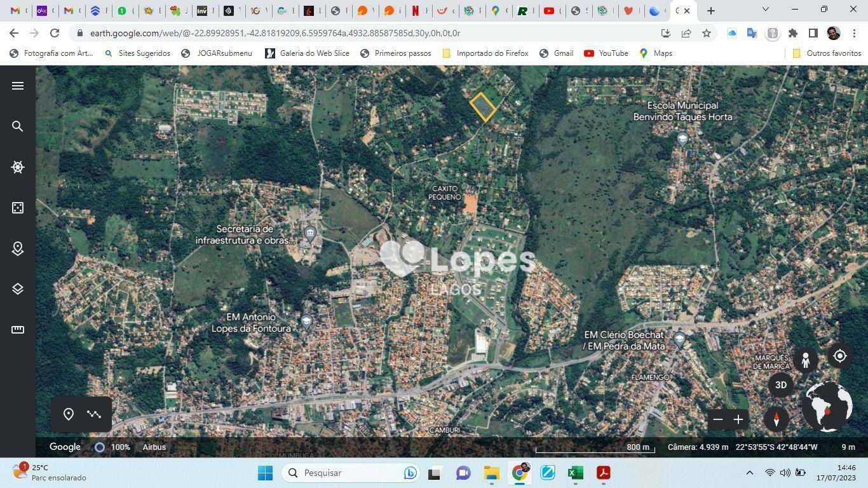Toggle the 3D view button

781,385
